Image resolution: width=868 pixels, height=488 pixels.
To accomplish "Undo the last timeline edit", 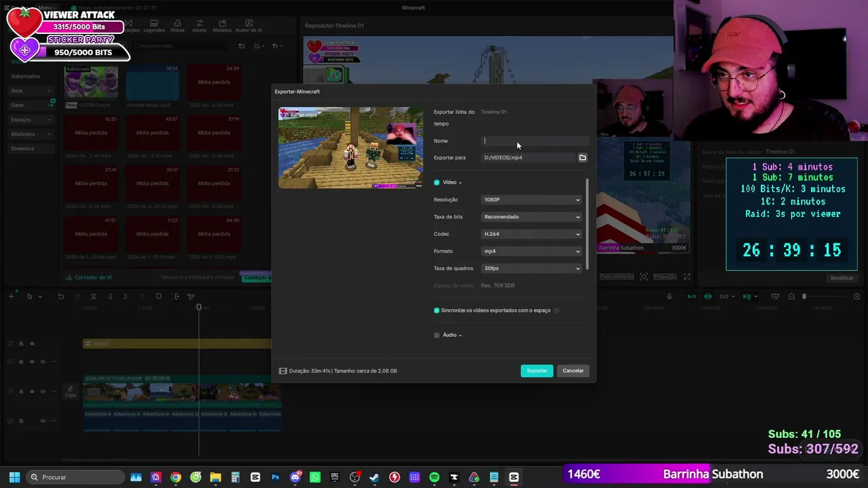I will tap(60, 296).
